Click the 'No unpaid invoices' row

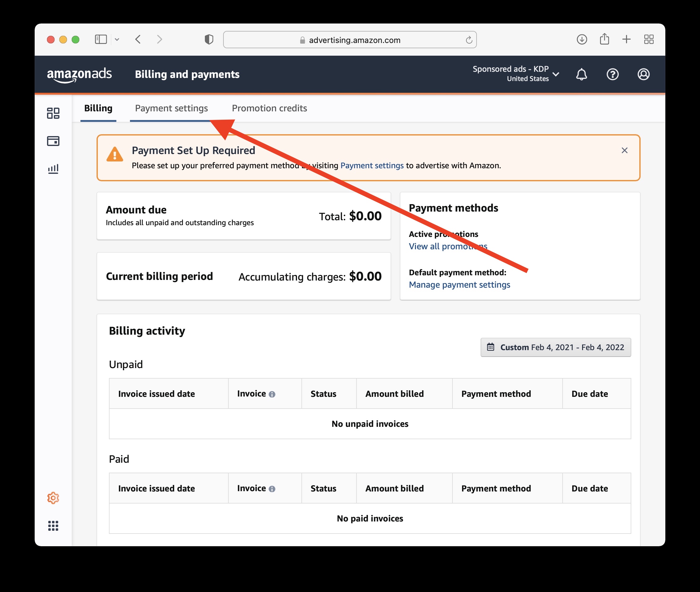click(370, 424)
